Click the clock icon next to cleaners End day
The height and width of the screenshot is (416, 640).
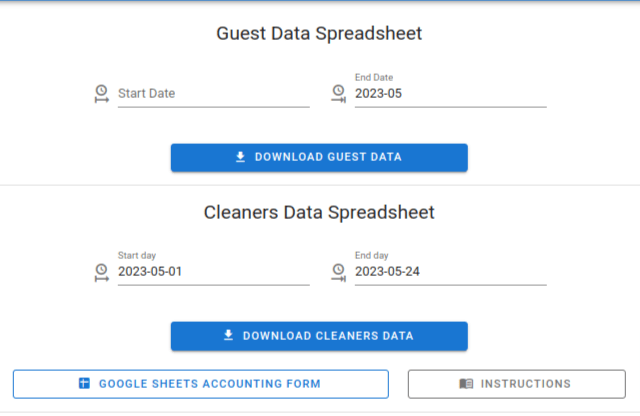click(x=338, y=271)
